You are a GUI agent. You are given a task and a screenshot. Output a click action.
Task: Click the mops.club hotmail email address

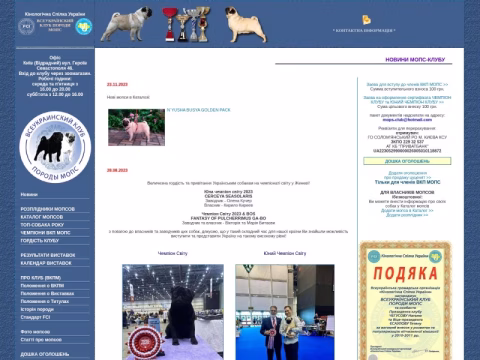point(407,120)
